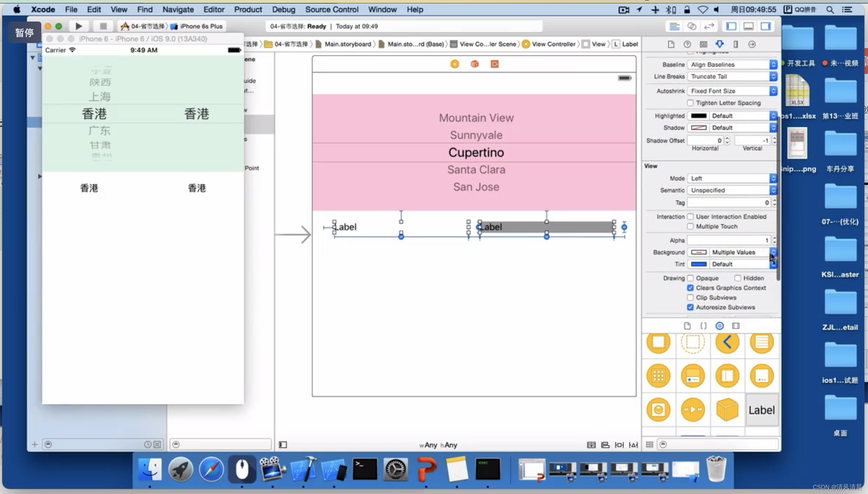
Task: Open the Shadow color dropdown
Action: (743, 128)
